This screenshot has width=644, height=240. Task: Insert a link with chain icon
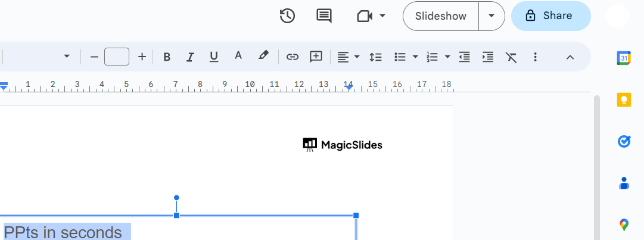tap(292, 57)
